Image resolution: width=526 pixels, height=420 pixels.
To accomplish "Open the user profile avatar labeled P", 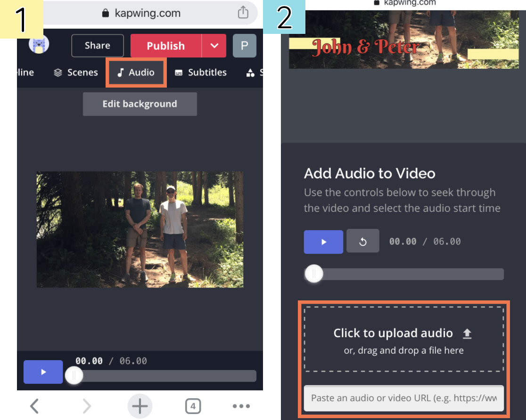I will (x=245, y=46).
